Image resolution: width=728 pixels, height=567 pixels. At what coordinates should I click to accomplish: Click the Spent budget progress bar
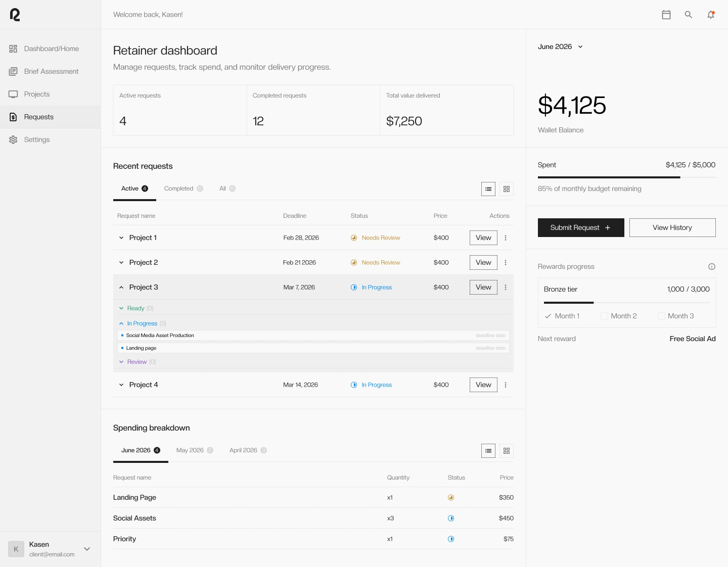627,177
